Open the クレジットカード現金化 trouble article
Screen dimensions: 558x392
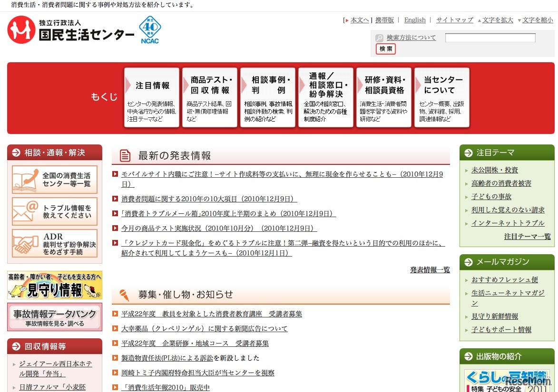(283, 248)
